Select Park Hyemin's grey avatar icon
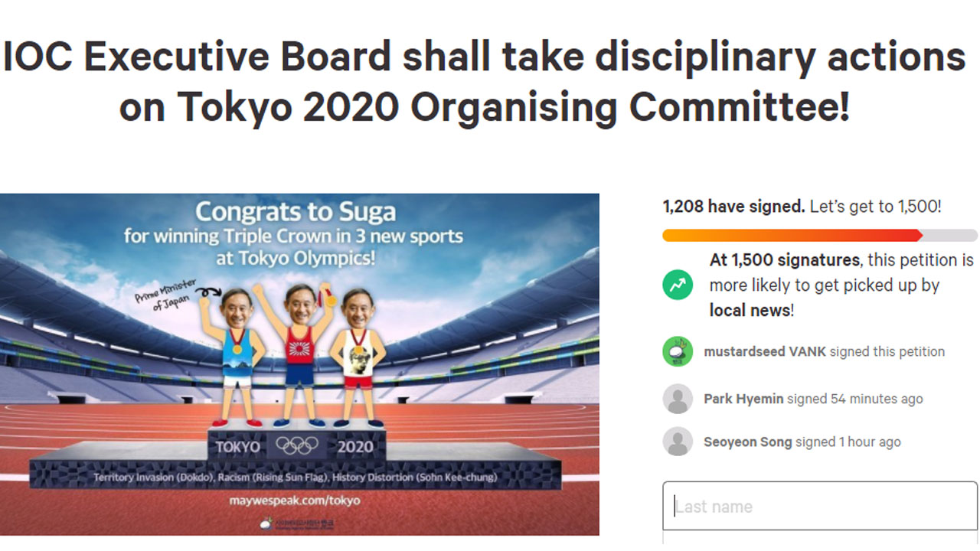The width and height of the screenshot is (980, 551). coord(678,399)
